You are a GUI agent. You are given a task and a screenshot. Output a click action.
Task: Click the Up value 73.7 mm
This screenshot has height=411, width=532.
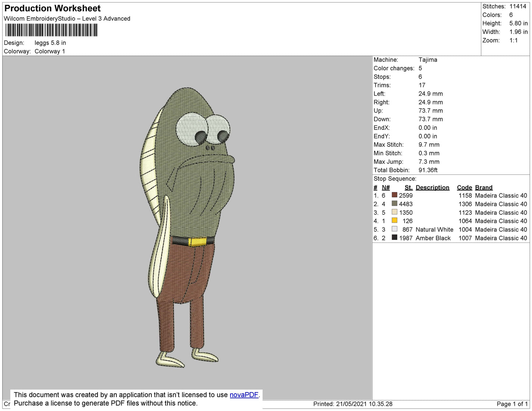pos(431,110)
